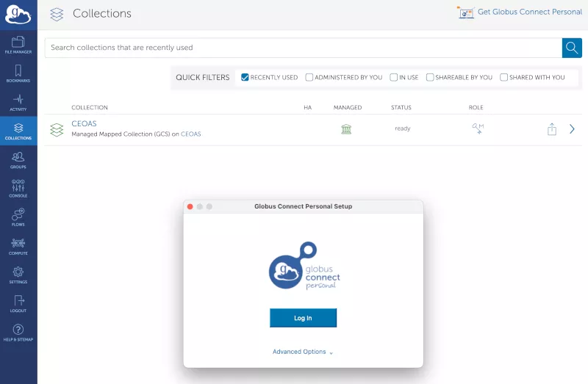Expand Advanced Options in setup window

303,352
